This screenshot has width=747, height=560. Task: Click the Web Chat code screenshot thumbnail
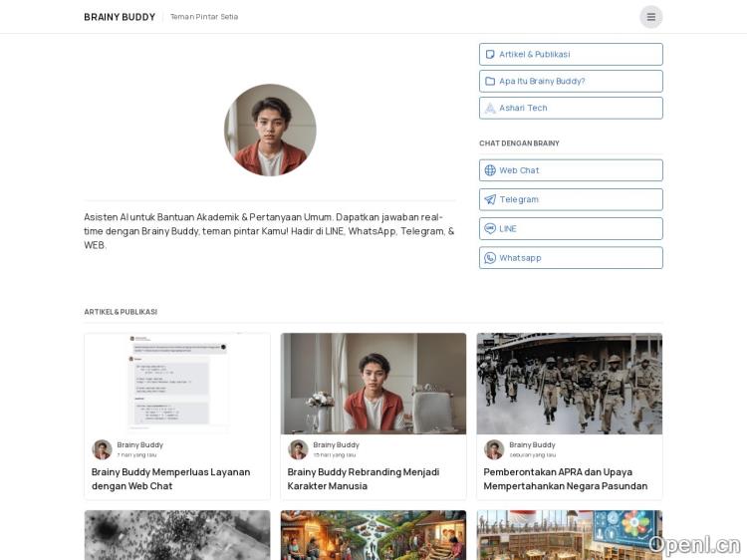177,384
